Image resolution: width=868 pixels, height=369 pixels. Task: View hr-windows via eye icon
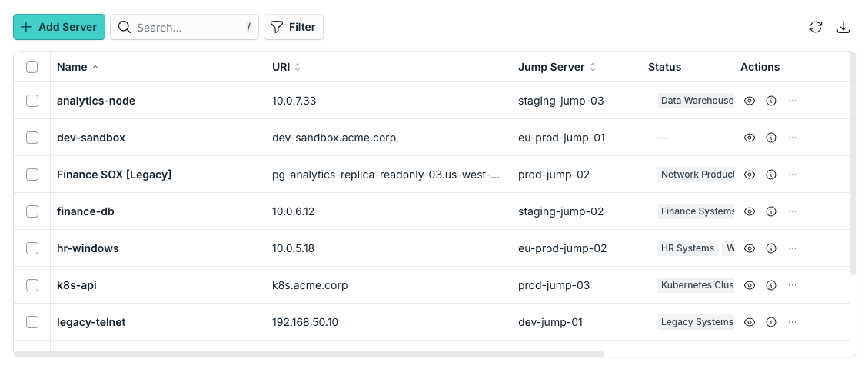750,248
